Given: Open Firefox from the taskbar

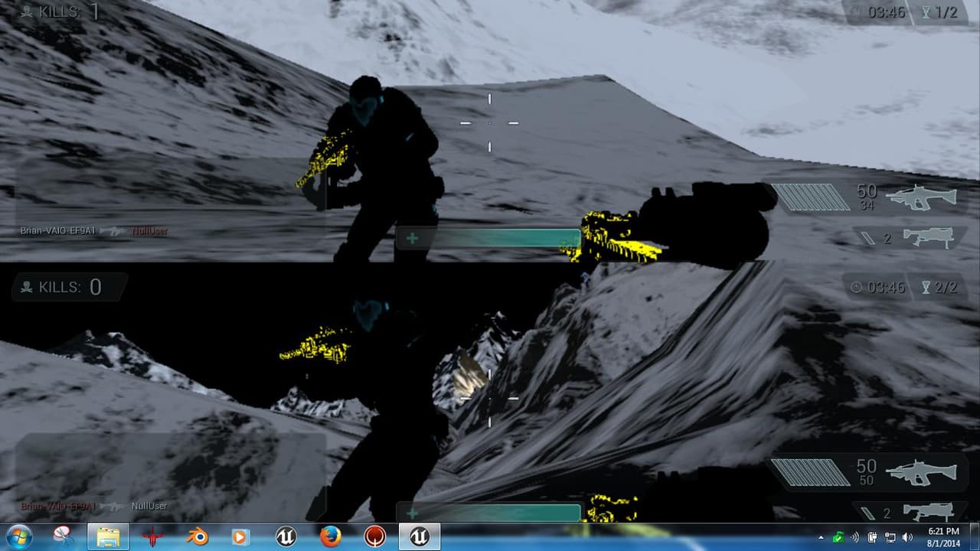Looking at the screenshot, I should click(331, 536).
